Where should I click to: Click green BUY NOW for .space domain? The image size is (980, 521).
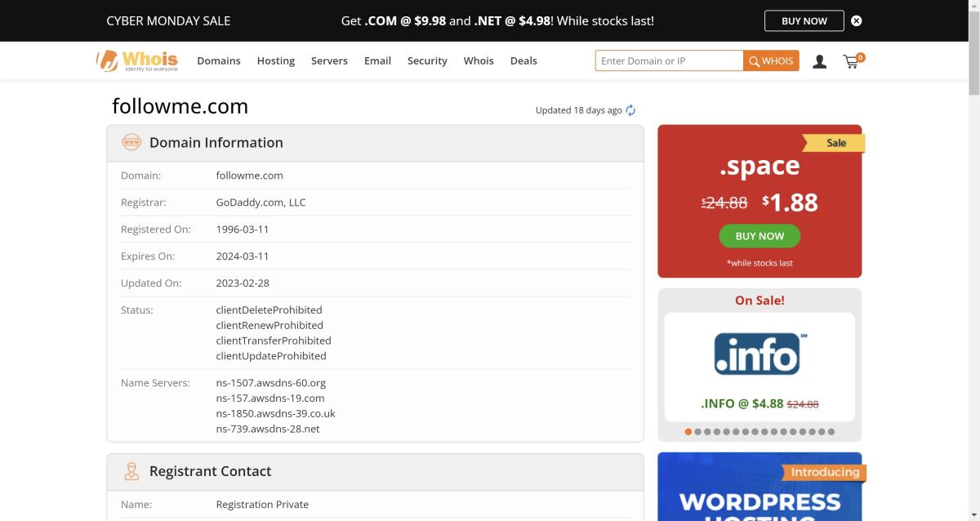pos(759,236)
